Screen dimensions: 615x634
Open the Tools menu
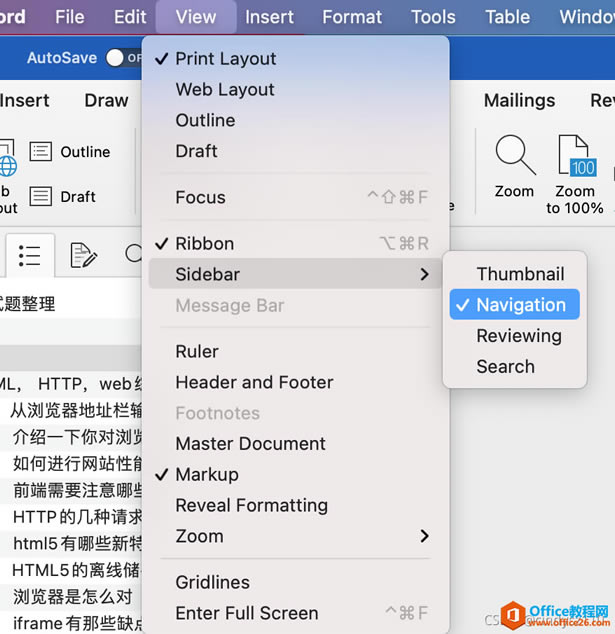433,17
